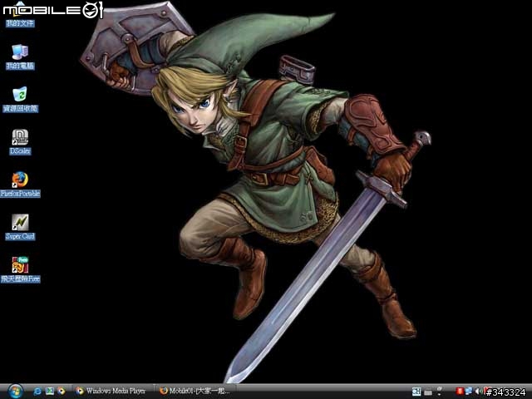Launch Media Player from Quick Launch
532x399 pixels.
click(62, 392)
